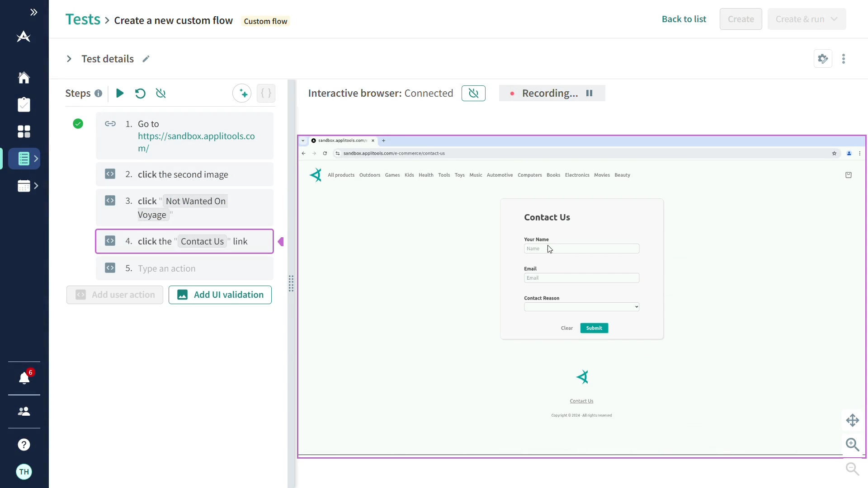Click Add UI validation button
This screenshot has height=488, width=868.
(x=220, y=295)
